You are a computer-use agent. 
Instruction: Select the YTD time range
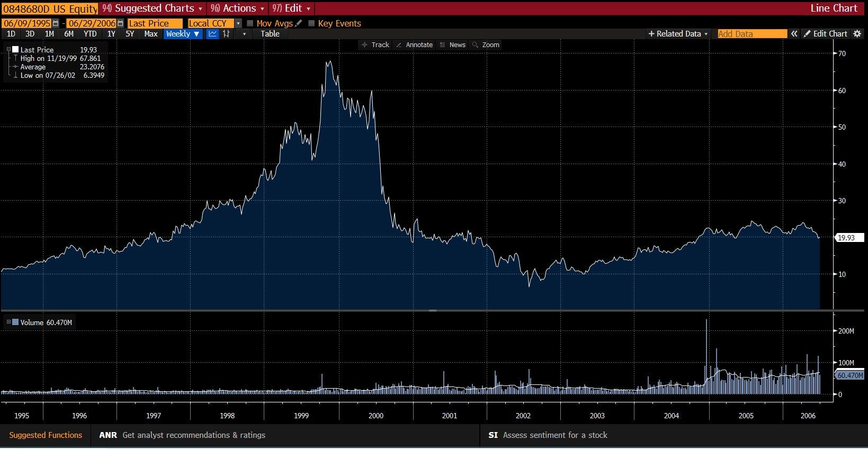coord(90,34)
